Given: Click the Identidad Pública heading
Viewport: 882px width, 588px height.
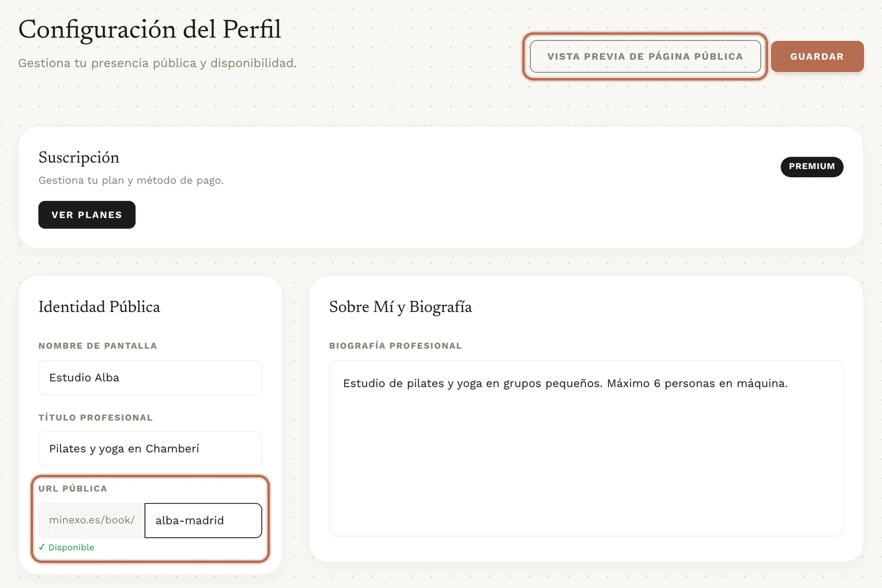Looking at the screenshot, I should pos(99,307).
